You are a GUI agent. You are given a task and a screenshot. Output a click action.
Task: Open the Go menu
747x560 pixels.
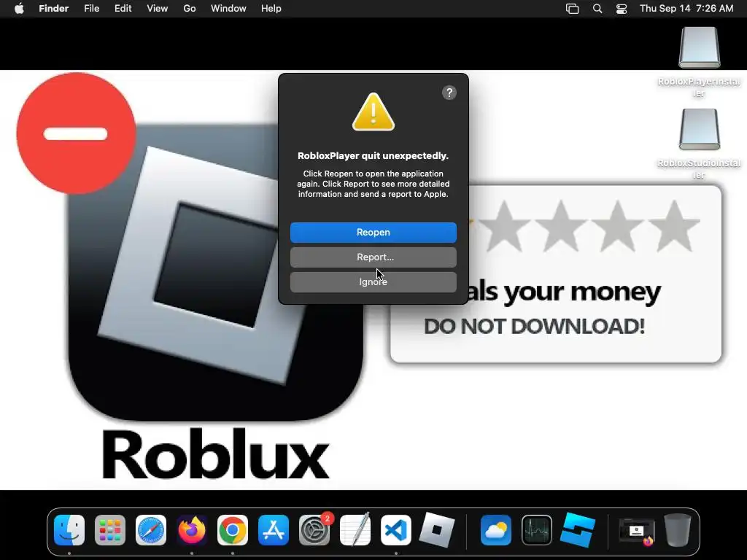coord(190,9)
